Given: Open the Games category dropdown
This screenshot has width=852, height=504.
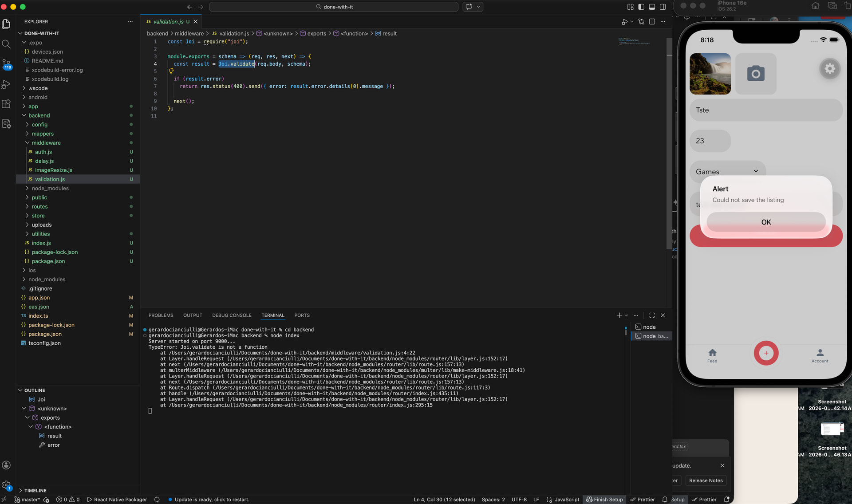Looking at the screenshot, I should point(727,172).
